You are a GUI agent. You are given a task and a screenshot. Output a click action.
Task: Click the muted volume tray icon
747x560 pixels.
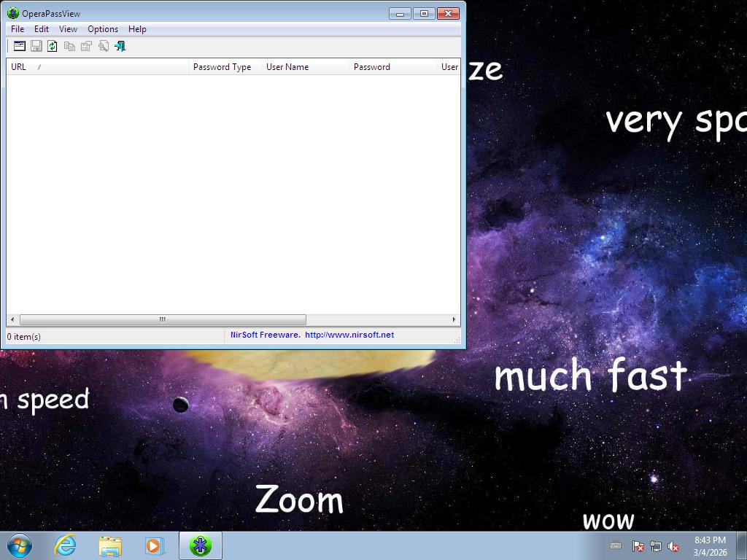(x=673, y=546)
